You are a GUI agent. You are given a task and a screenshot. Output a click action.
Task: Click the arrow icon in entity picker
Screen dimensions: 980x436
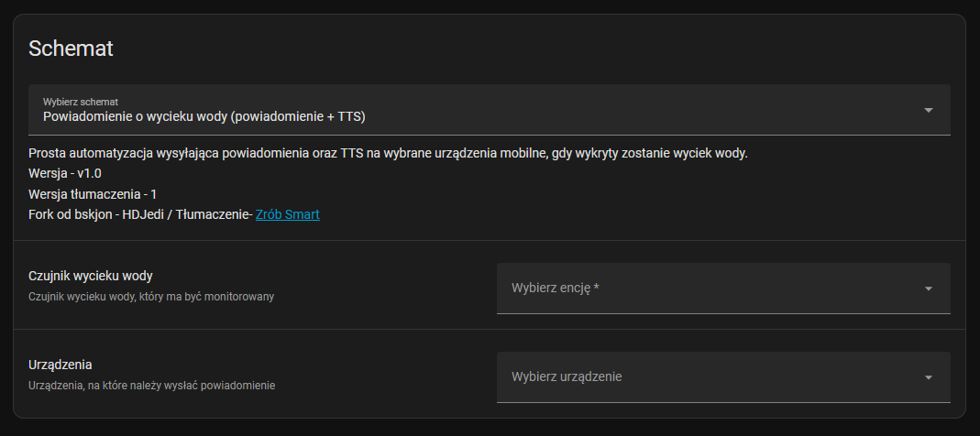coord(928,289)
